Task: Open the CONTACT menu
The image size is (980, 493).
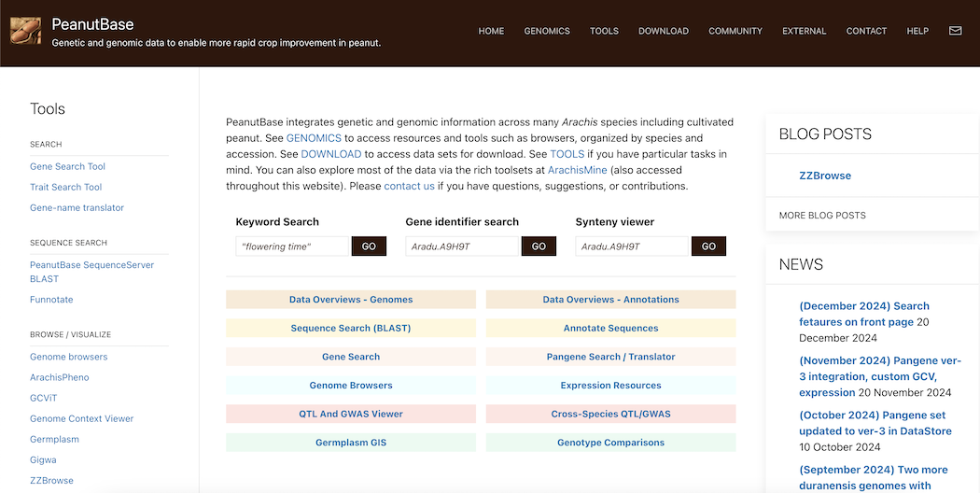Action: [x=866, y=31]
